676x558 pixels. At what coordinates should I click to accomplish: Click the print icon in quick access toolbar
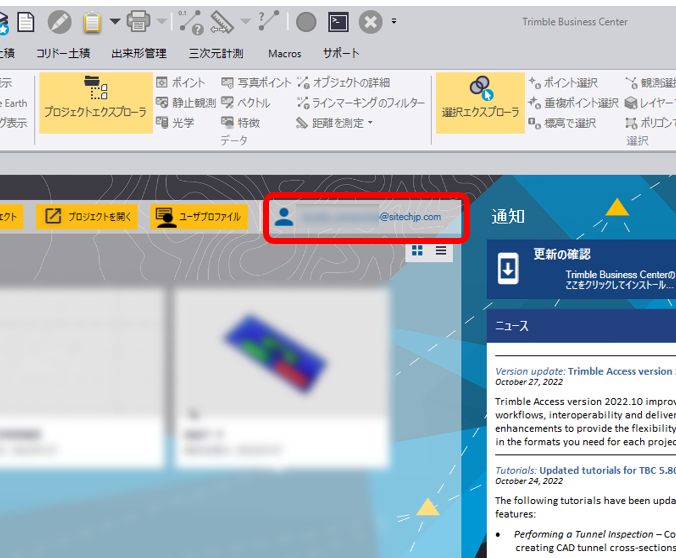click(x=139, y=21)
